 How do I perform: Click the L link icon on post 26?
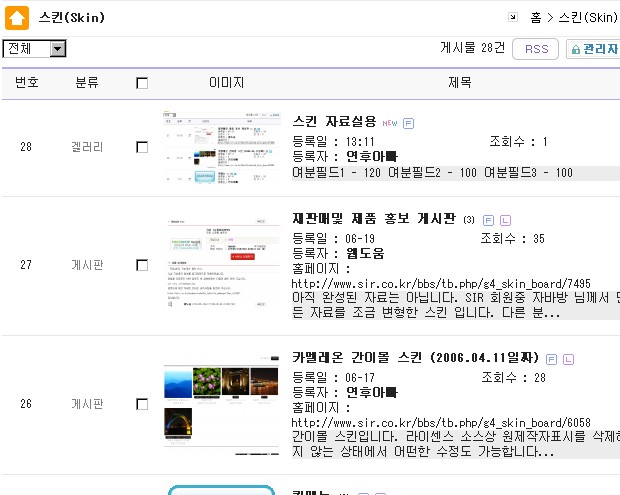click(x=568, y=358)
